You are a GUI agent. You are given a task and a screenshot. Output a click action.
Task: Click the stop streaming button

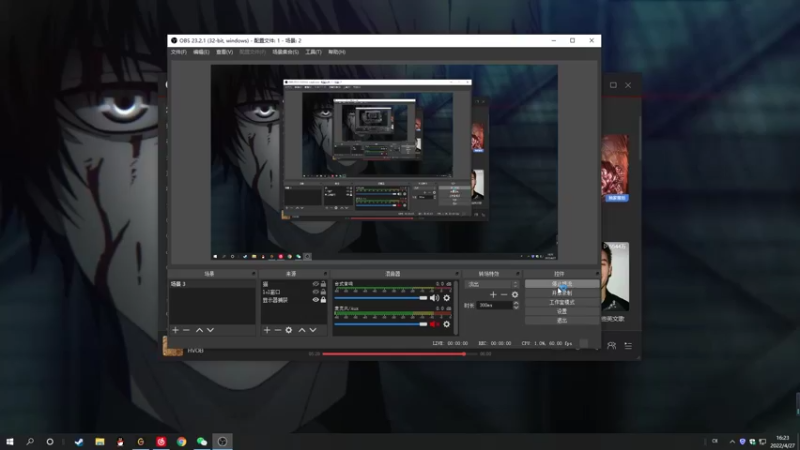[562, 284]
